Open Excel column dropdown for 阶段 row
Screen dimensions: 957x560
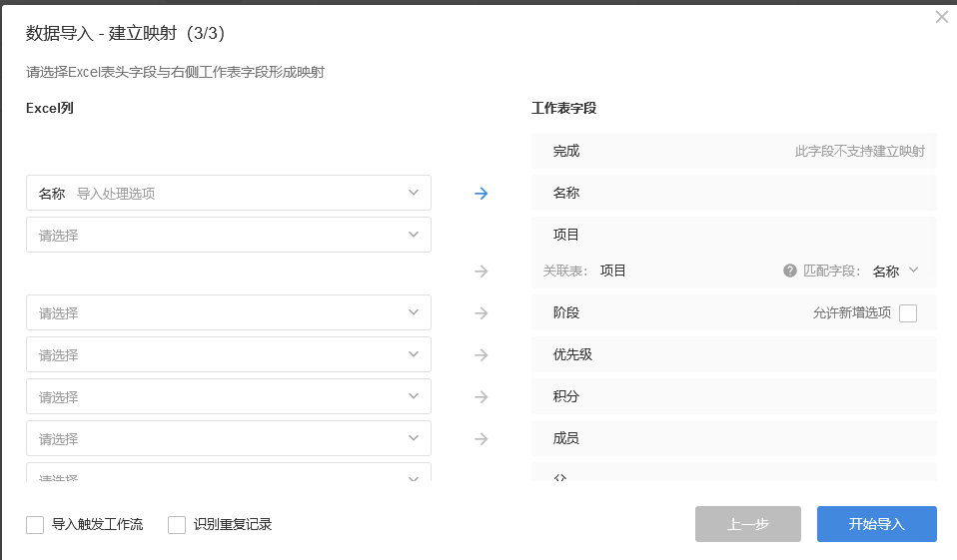click(x=229, y=313)
